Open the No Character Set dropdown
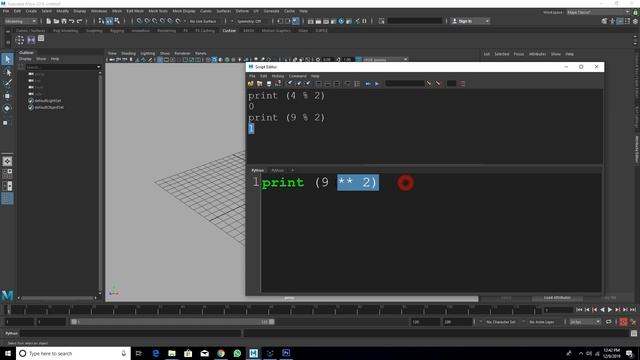 click(x=501, y=322)
